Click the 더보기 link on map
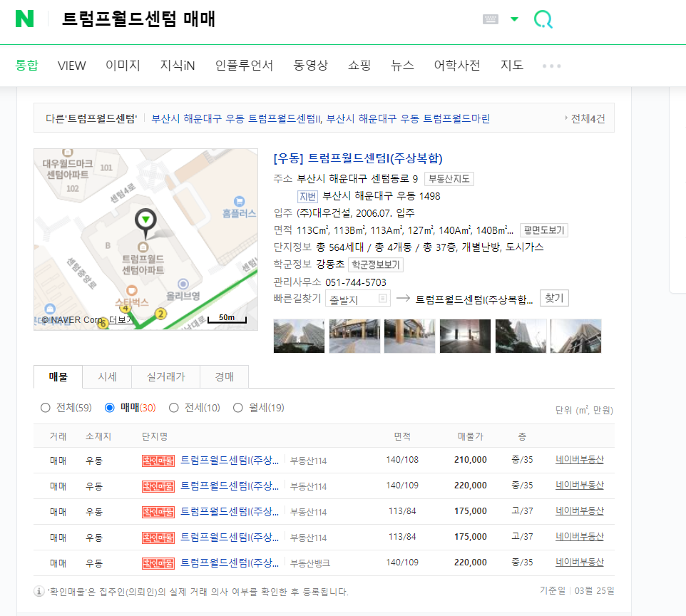This screenshot has width=686, height=616. (121, 320)
